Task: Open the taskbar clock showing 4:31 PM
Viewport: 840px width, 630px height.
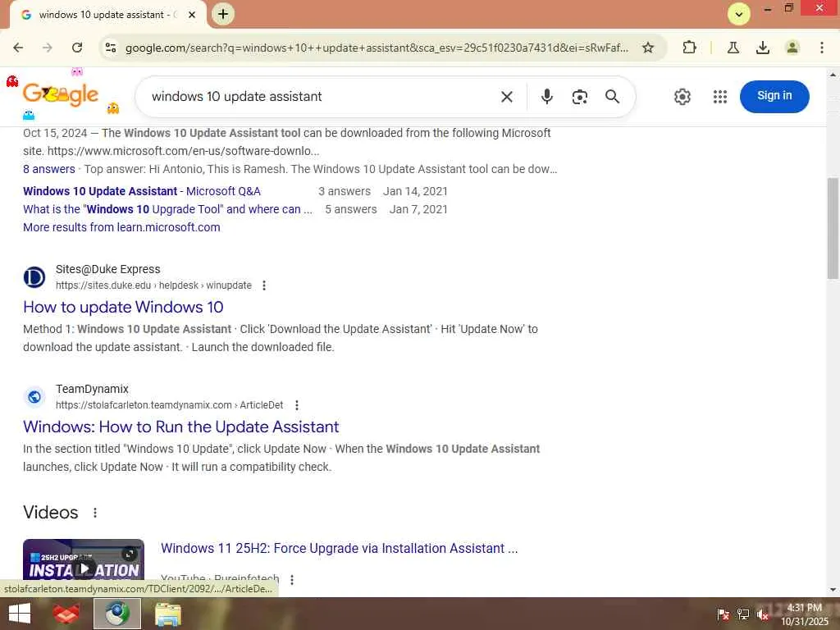Action: tap(805, 614)
